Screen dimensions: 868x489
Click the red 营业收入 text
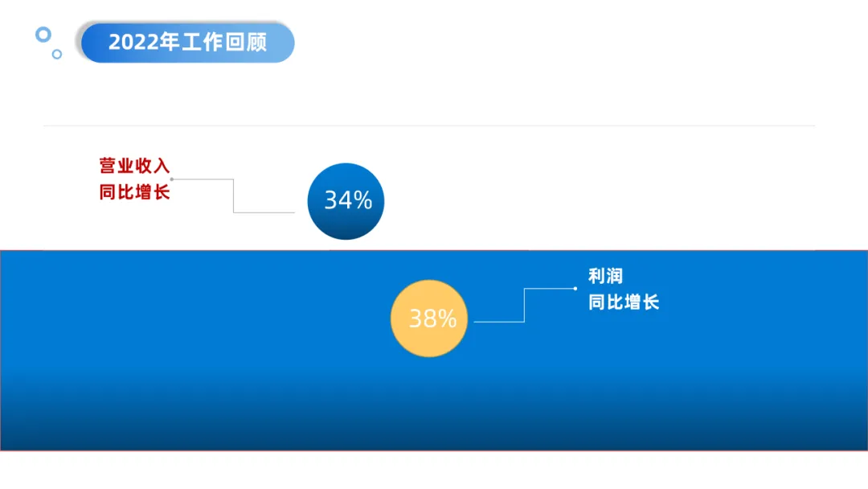pos(134,166)
